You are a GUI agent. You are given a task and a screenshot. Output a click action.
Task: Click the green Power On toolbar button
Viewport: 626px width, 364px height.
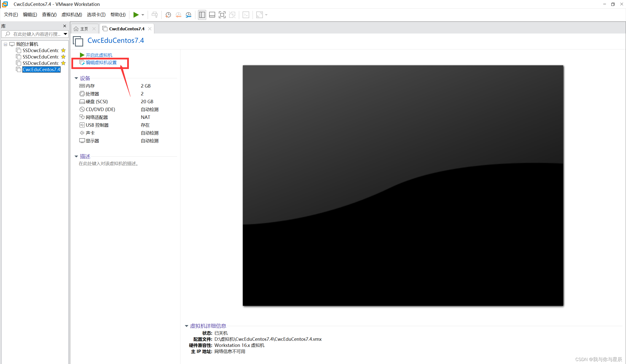pyautogui.click(x=136, y=15)
